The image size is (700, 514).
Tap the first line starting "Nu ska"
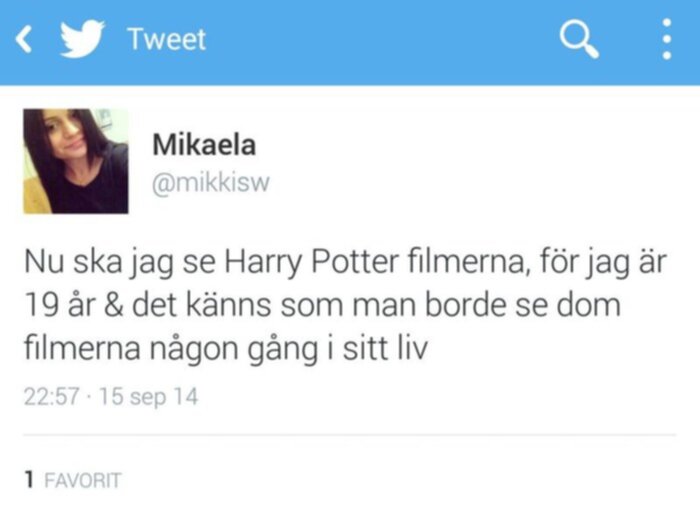coord(345,262)
